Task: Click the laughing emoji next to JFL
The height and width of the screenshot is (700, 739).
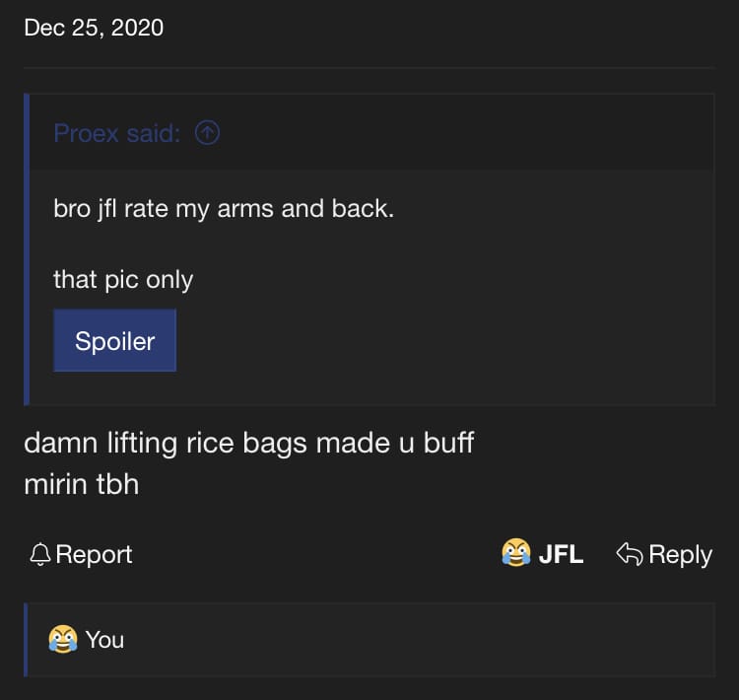Action: click(515, 554)
